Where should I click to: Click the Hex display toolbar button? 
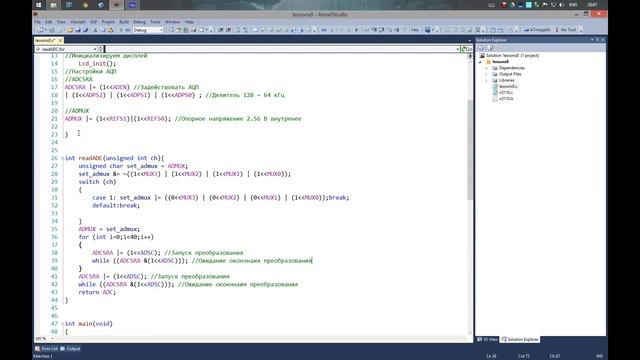415,30
